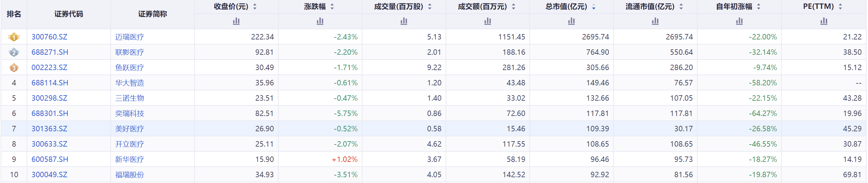Open 三诺生物 stock name link
The height and width of the screenshot is (183, 868).
[x=129, y=98]
